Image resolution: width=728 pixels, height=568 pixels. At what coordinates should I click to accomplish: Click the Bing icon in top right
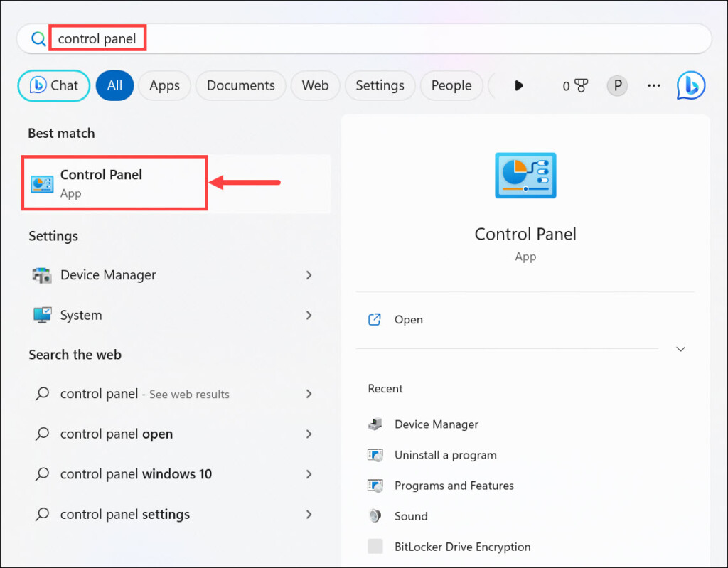[x=690, y=85]
